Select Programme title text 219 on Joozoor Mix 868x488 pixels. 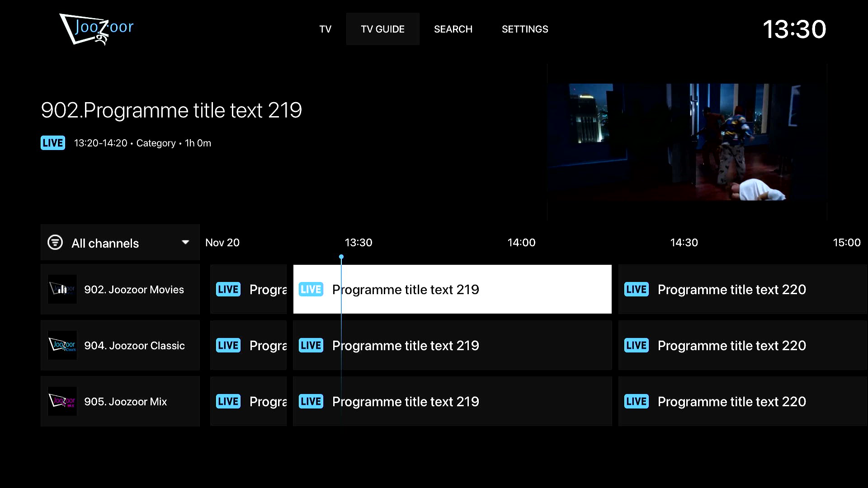point(452,401)
